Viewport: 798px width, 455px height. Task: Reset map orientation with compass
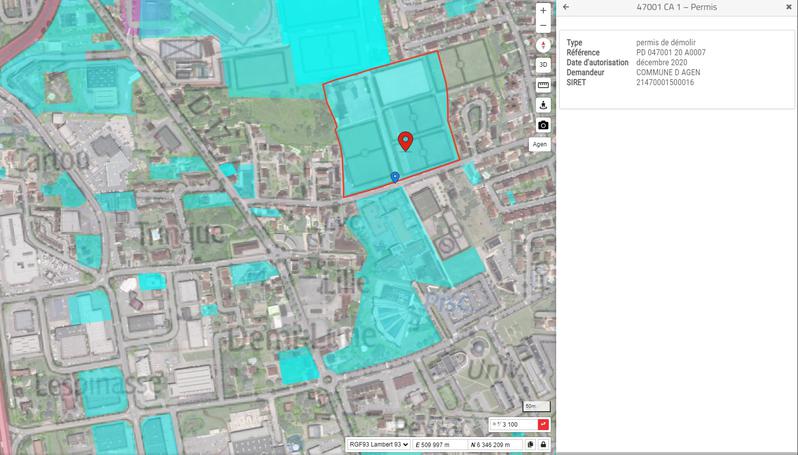click(x=543, y=45)
